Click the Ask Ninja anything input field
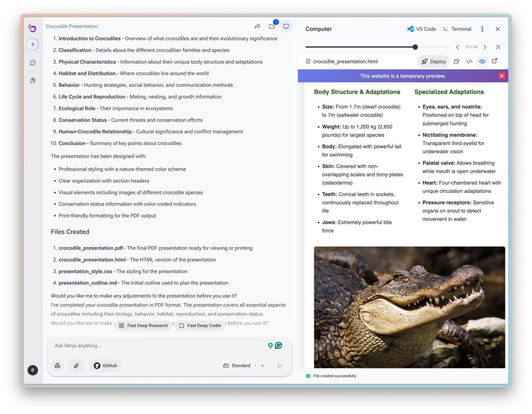 pyautogui.click(x=145, y=345)
